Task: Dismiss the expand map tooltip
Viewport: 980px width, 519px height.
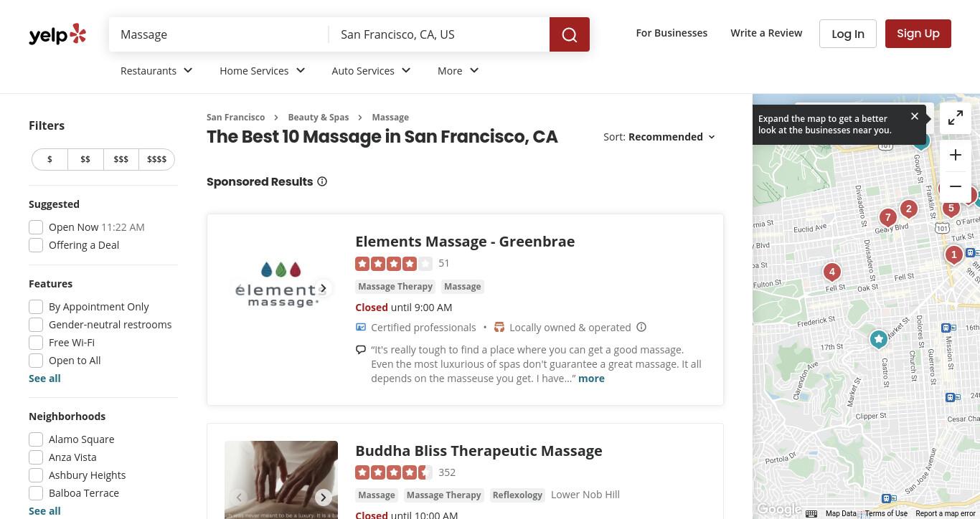Action: [x=915, y=116]
